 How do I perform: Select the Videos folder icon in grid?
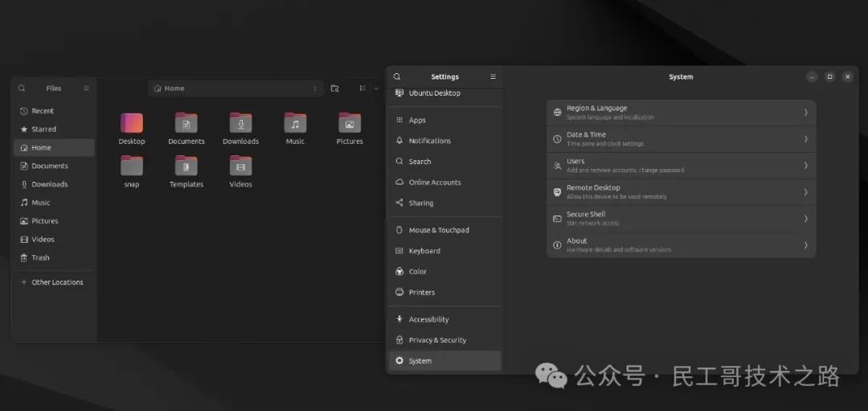coord(241,166)
